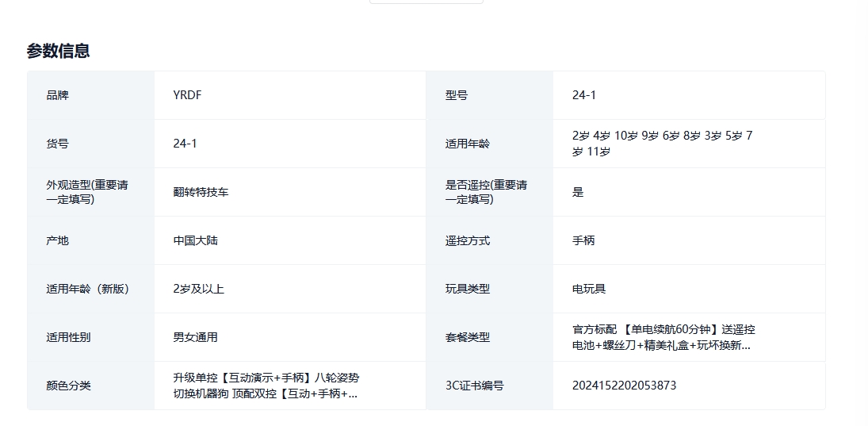Click the gender value 男女通用

click(196, 337)
